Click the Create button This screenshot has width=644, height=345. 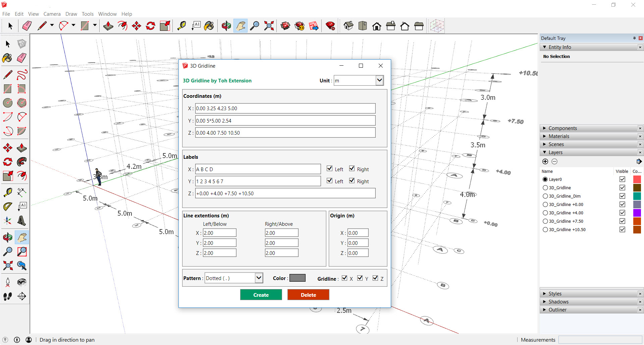pos(261,295)
